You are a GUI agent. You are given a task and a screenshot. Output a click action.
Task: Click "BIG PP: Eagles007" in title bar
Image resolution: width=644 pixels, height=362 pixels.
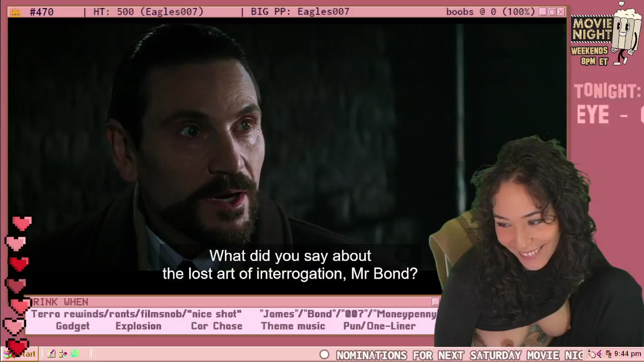pyautogui.click(x=300, y=12)
